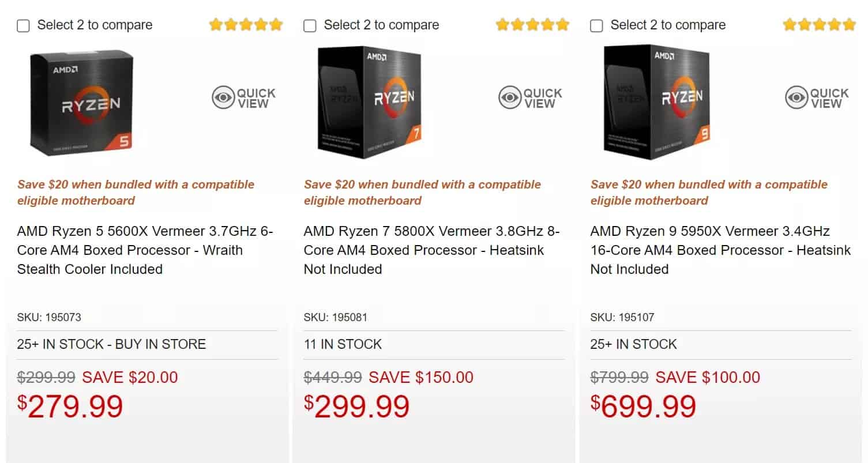The height and width of the screenshot is (463, 868).
Task: Open AMD Ryzen 5 5600X Vermeer product link
Action: pyautogui.click(x=145, y=250)
